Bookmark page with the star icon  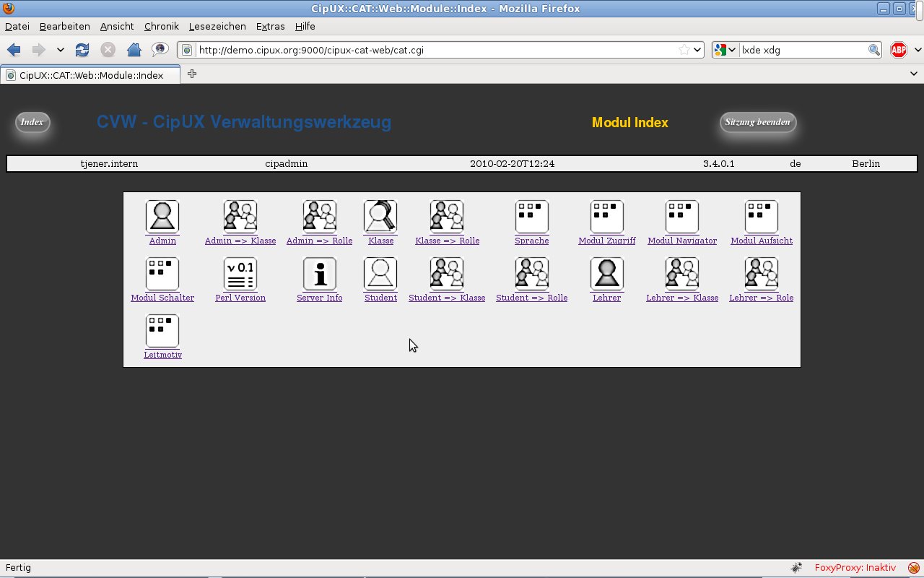(684, 50)
